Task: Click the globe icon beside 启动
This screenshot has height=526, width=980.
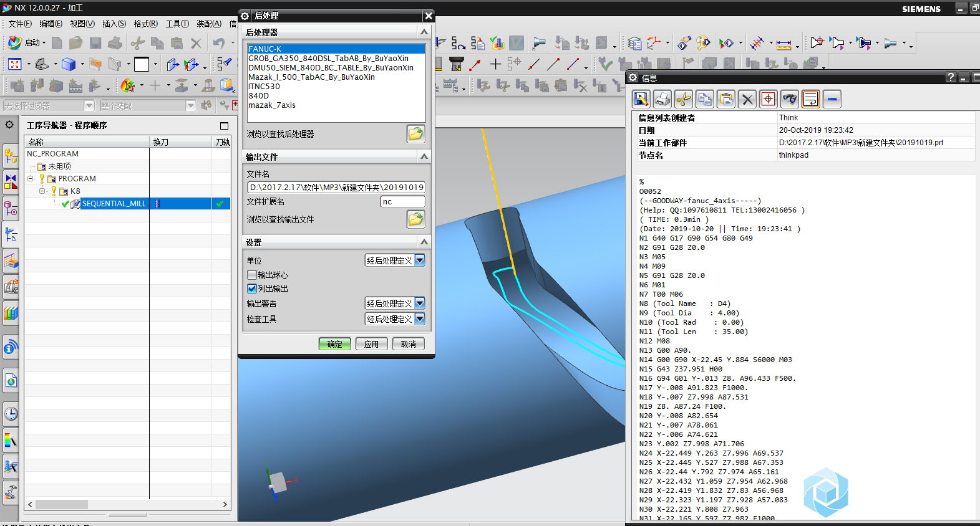Action: pyautogui.click(x=14, y=42)
